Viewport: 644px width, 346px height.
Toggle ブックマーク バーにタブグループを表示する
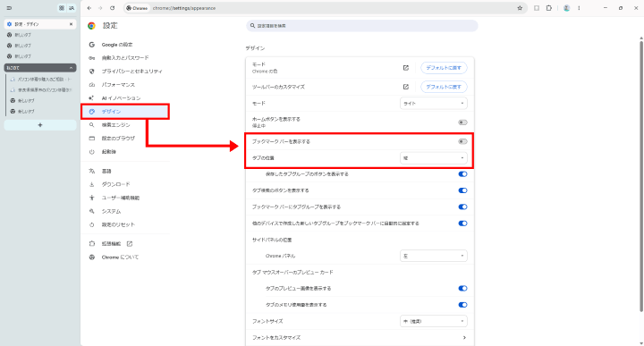click(x=462, y=207)
